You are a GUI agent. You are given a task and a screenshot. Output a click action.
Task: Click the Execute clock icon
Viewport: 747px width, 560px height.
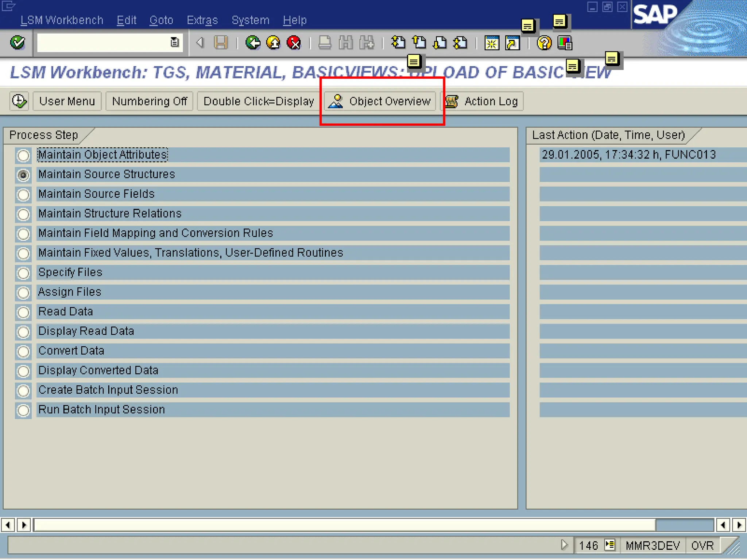(19, 101)
